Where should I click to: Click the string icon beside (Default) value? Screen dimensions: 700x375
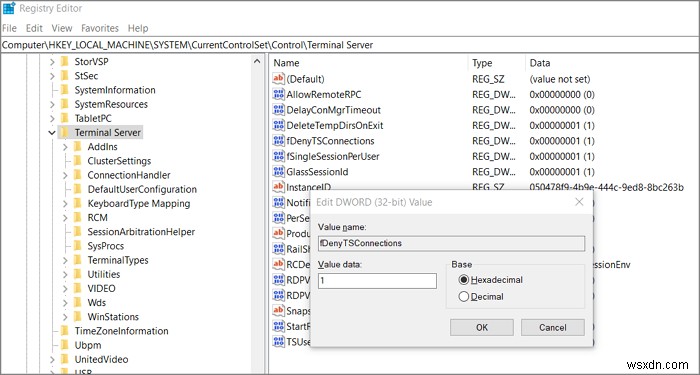click(279, 79)
